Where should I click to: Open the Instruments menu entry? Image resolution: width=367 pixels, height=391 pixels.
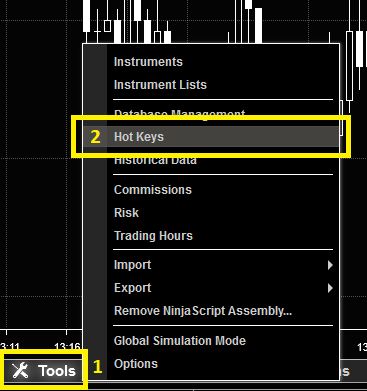(x=211, y=62)
